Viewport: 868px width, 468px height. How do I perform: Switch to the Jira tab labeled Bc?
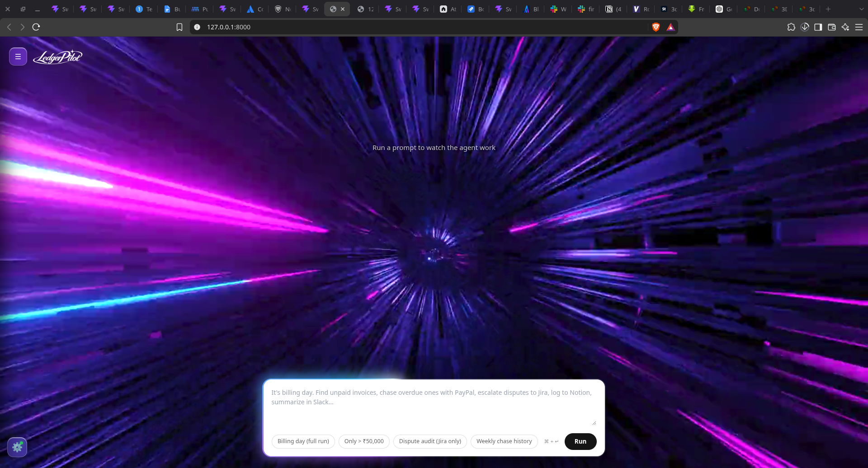pyautogui.click(x=476, y=9)
